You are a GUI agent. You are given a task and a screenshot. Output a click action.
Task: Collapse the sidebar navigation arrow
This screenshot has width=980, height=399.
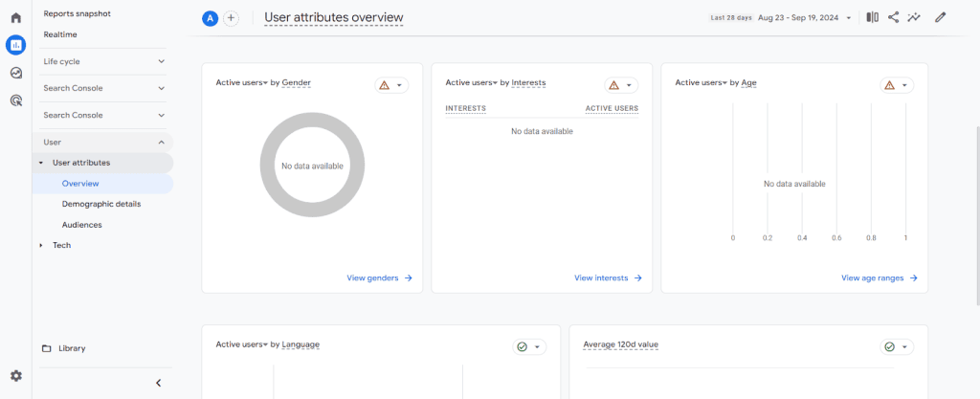[x=159, y=383]
